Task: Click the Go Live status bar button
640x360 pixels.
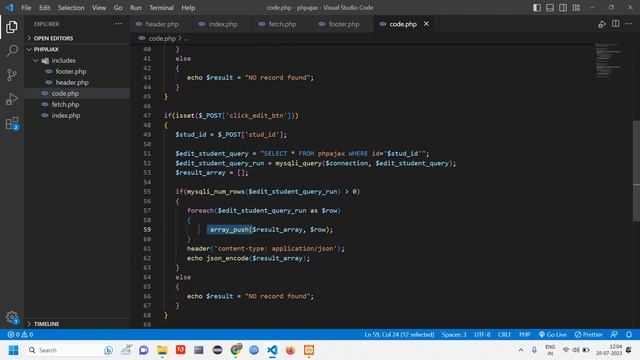Action: (x=552, y=334)
